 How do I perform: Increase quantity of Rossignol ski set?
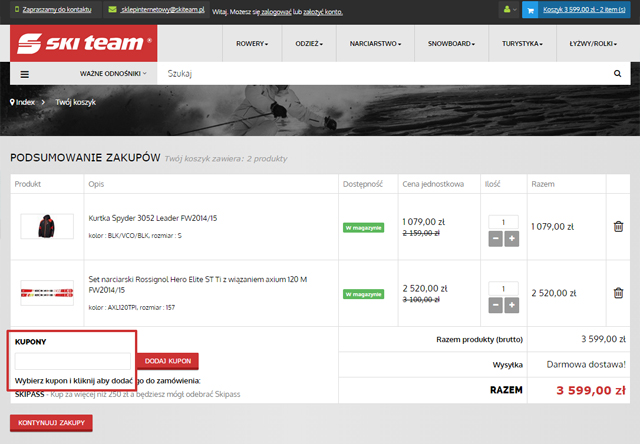click(511, 305)
